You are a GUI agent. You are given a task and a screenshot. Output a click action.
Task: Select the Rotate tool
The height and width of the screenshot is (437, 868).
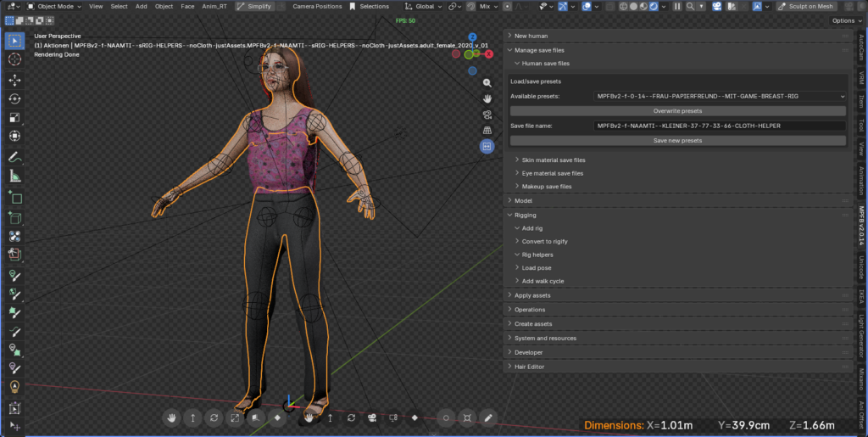click(x=14, y=98)
